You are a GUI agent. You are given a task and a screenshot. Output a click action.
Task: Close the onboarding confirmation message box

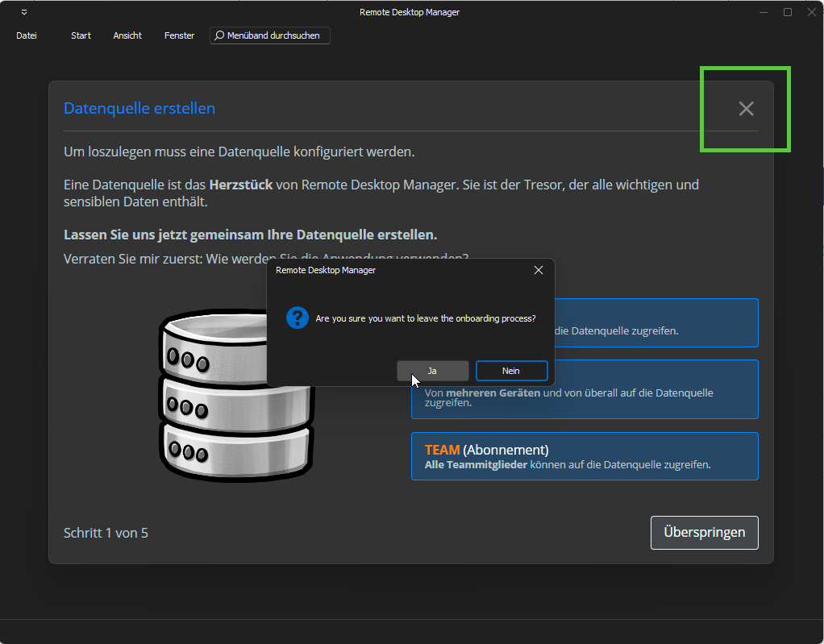point(539,271)
